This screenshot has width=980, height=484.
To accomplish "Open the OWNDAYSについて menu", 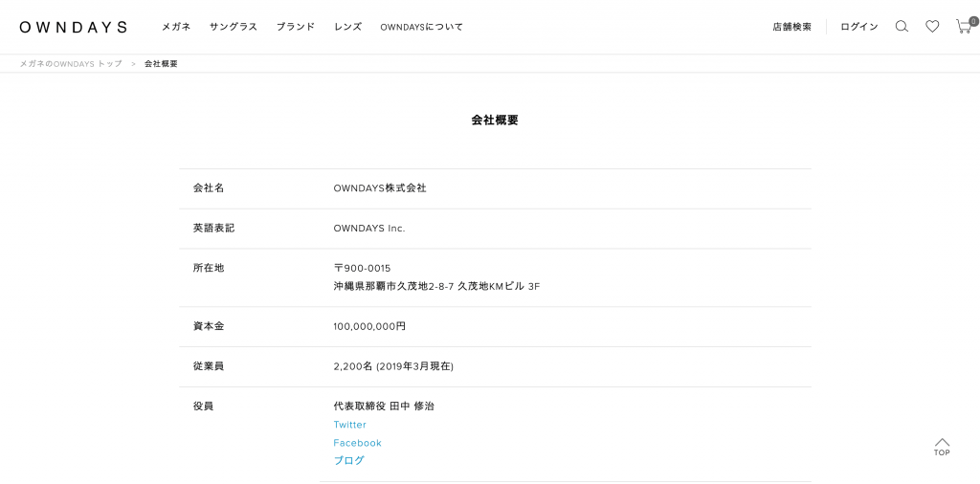I will (422, 27).
